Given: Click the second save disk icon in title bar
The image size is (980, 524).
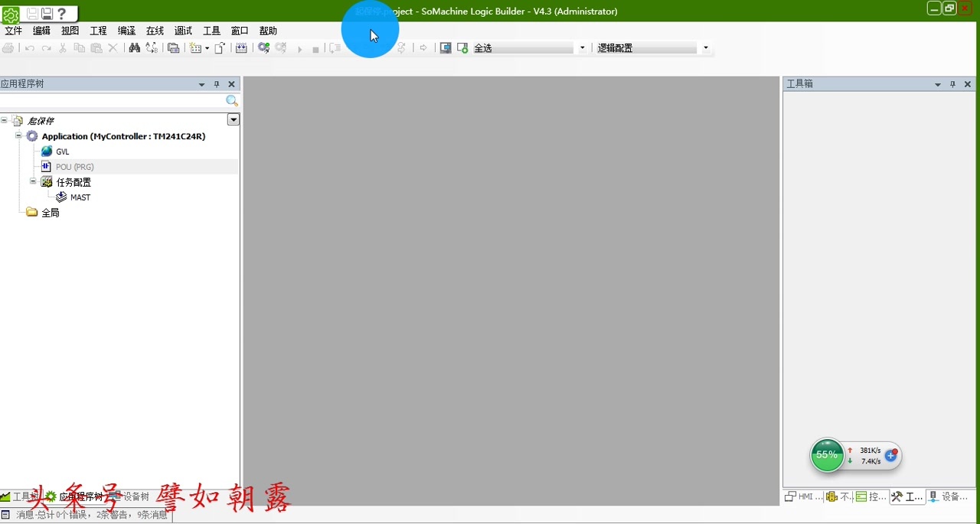Looking at the screenshot, I should tap(47, 13).
